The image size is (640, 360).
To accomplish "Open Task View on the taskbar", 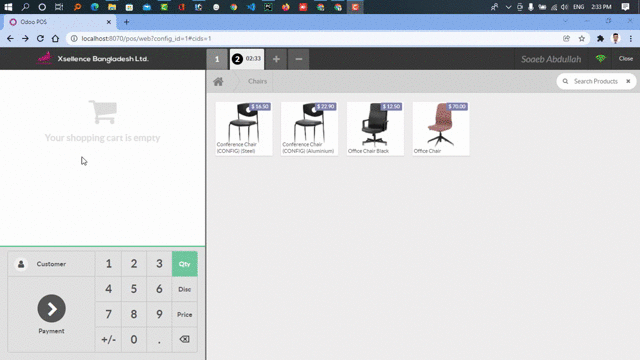I will click(59, 7).
